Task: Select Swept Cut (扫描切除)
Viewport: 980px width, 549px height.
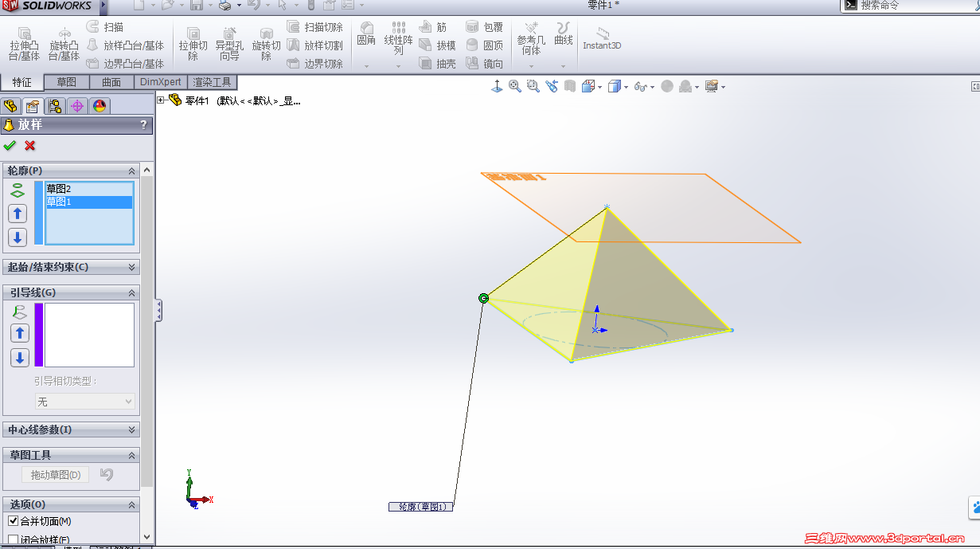Action: [x=314, y=27]
